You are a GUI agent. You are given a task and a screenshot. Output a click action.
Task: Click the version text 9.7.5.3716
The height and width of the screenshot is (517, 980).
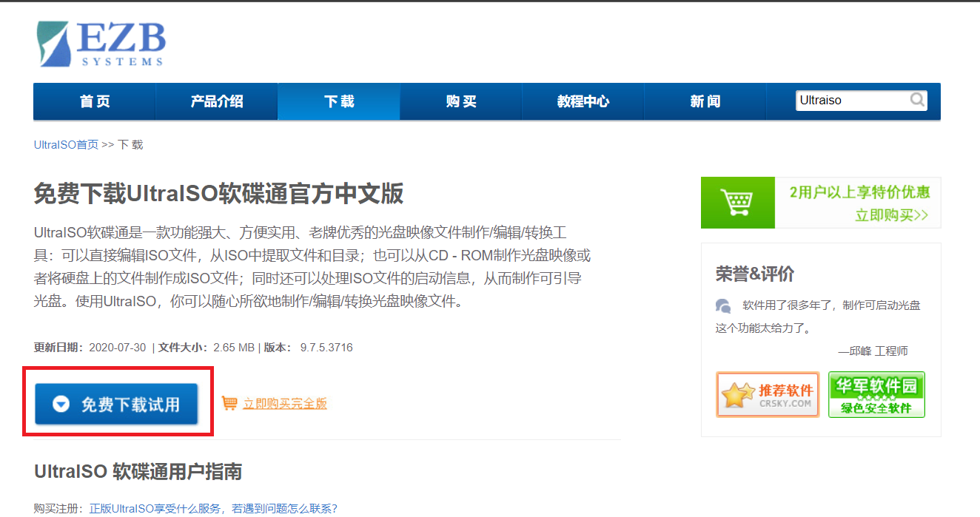[x=326, y=347]
